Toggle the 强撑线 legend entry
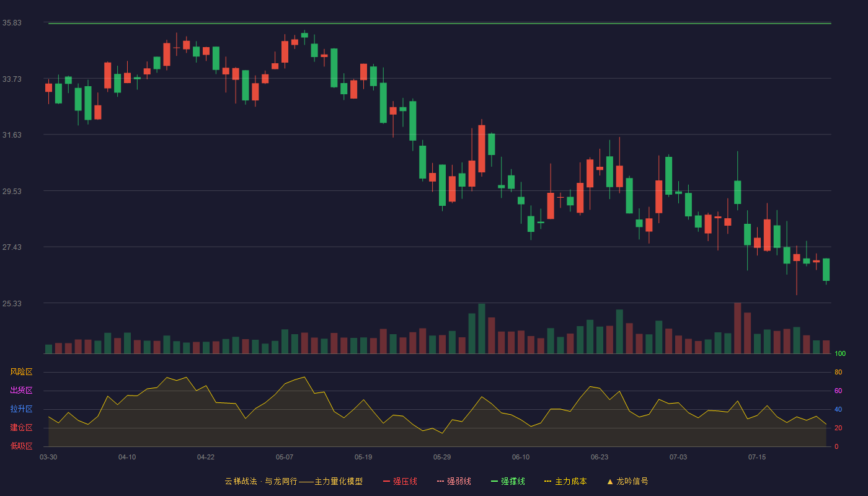This screenshot has height=496, width=868. [x=508, y=481]
